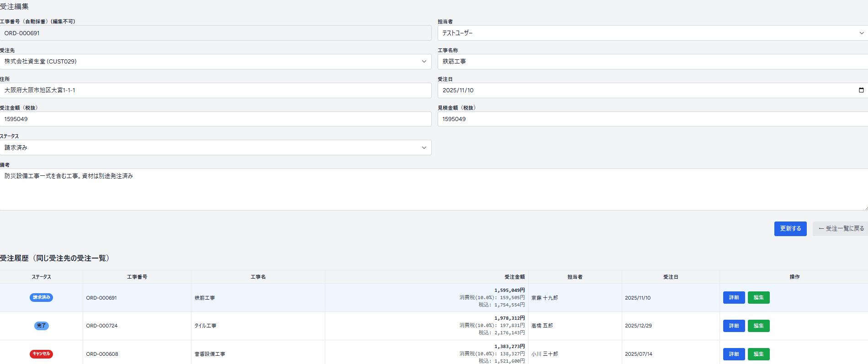Click the 担当者 name 小川 三十郎
This screenshot has width=868, height=364.
(545, 354)
